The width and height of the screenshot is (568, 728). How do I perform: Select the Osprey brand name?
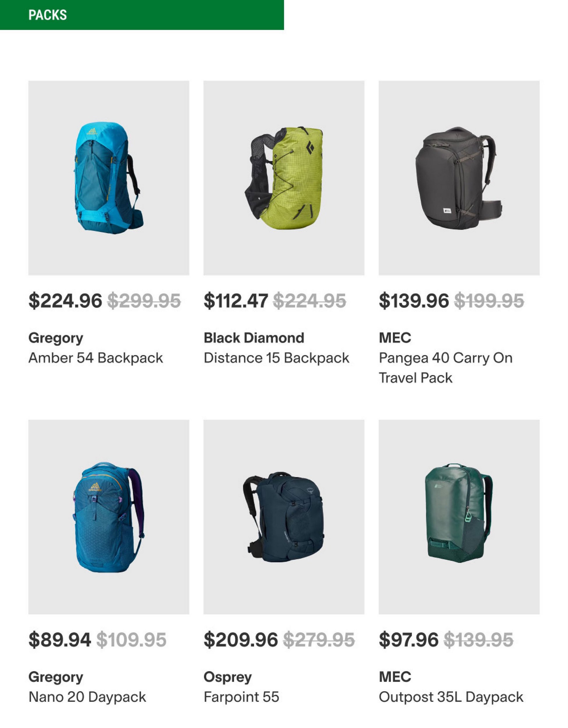(228, 677)
